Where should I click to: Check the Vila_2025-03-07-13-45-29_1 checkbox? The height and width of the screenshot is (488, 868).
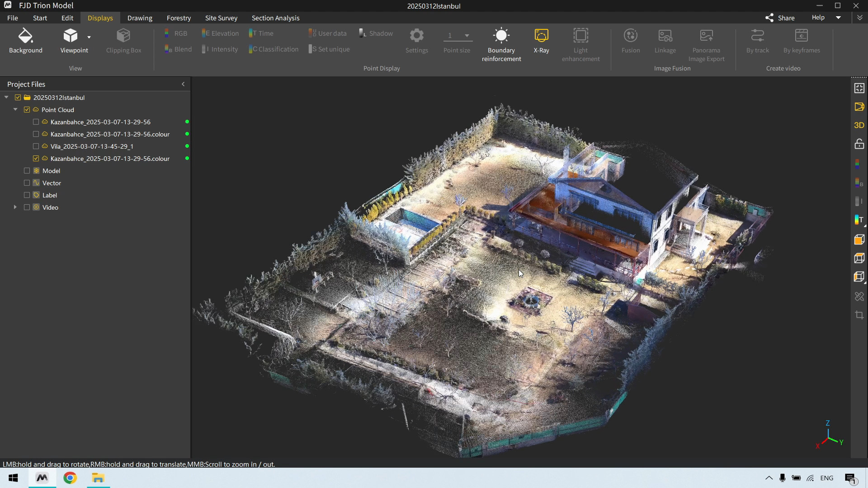click(x=36, y=146)
